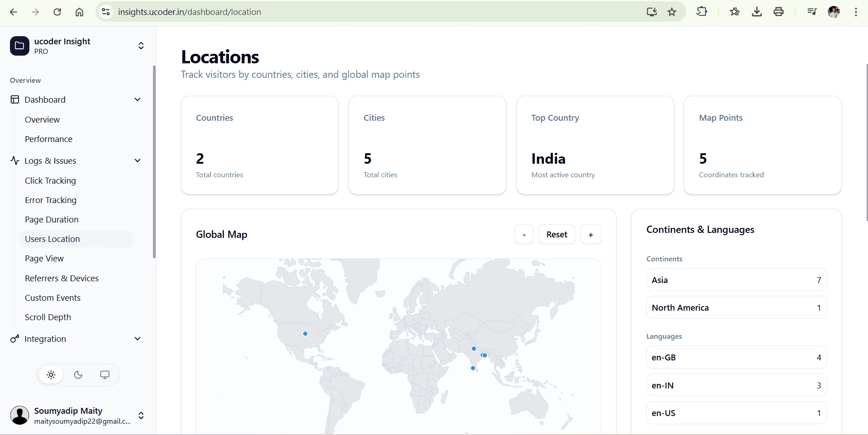Click the address bar URL

[x=190, y=12]
